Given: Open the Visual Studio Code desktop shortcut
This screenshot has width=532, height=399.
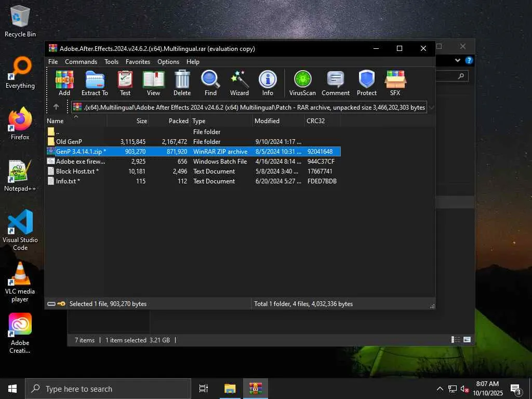Looking at the screenshot, I should coord(20,230).
